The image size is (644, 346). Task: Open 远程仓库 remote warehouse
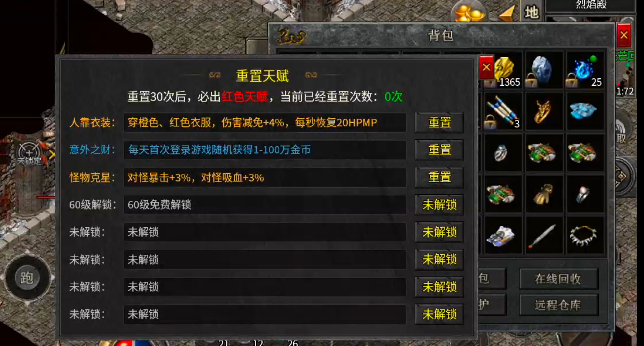pos(558,305)
